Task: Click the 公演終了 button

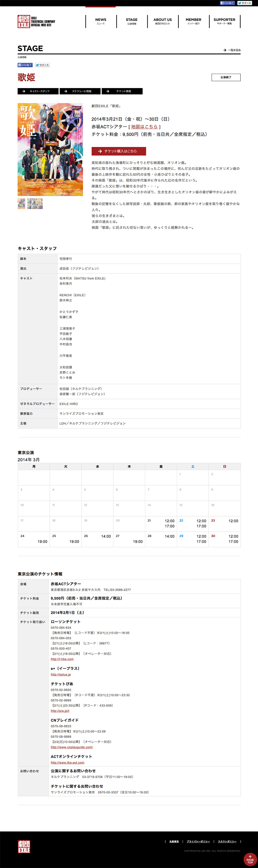Action: (226, 77)
